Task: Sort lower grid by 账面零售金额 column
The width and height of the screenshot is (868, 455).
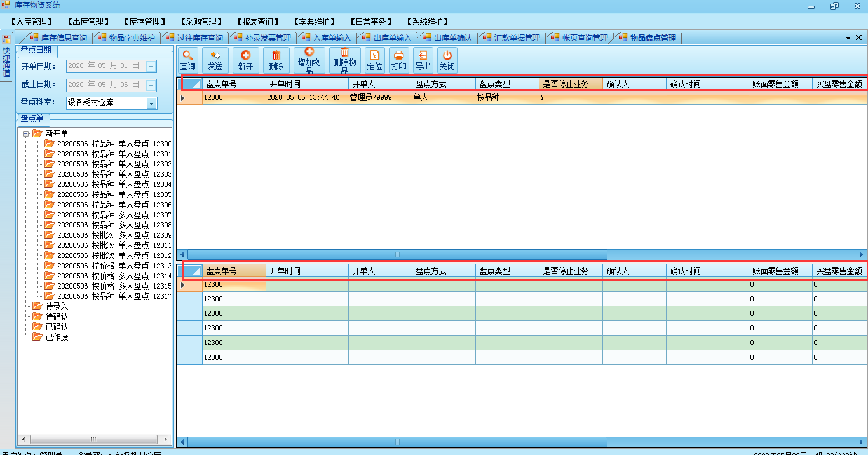Action: click(x=780, y=271)
